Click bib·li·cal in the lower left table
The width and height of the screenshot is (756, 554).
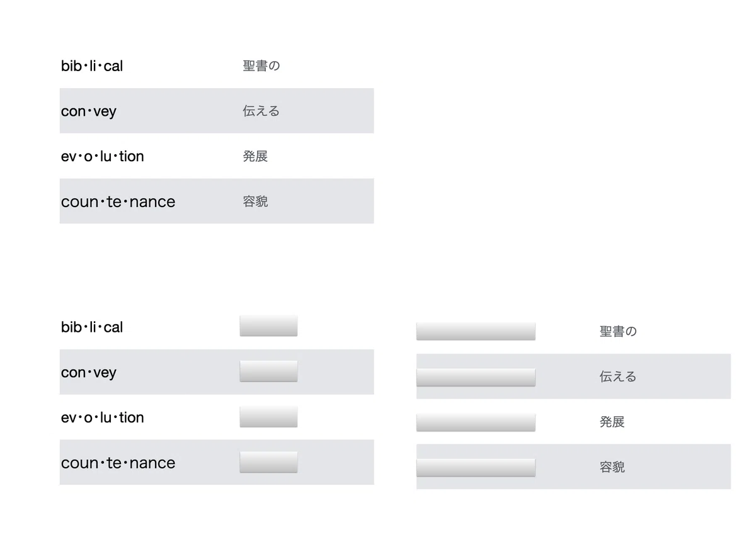(92, 327)
